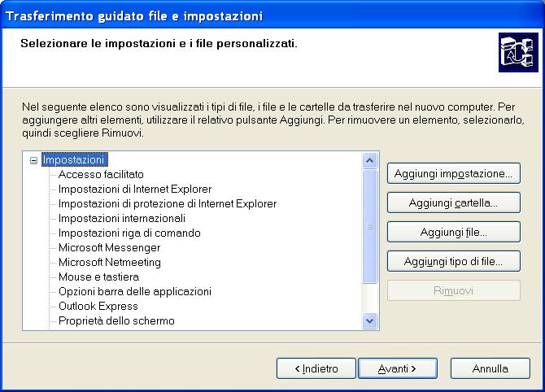The height and width of the screenshot is (392, 545).
Task: Highlight Mouse e tastiera setting
Action: (98, 277)
